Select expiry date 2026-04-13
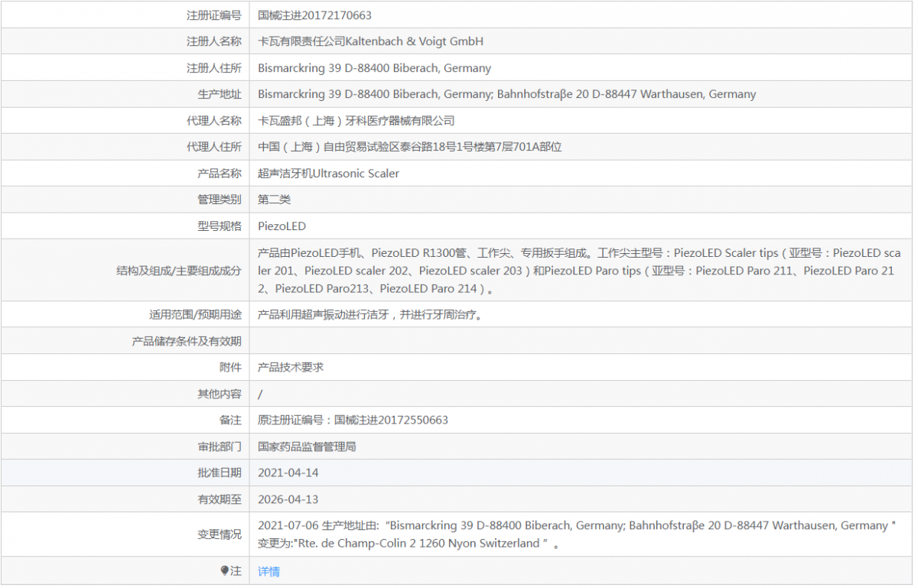 coord(288,499)
